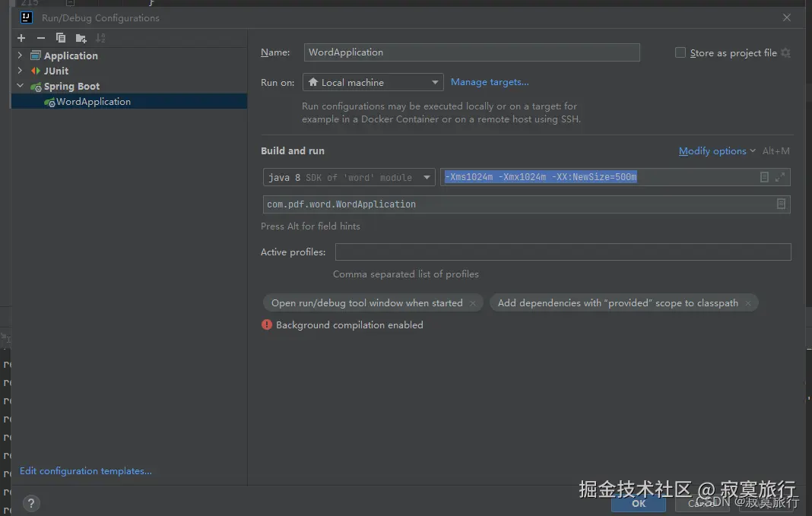
Task: Click the IntelliJ logo in the title bar
Action: [27, 17]
